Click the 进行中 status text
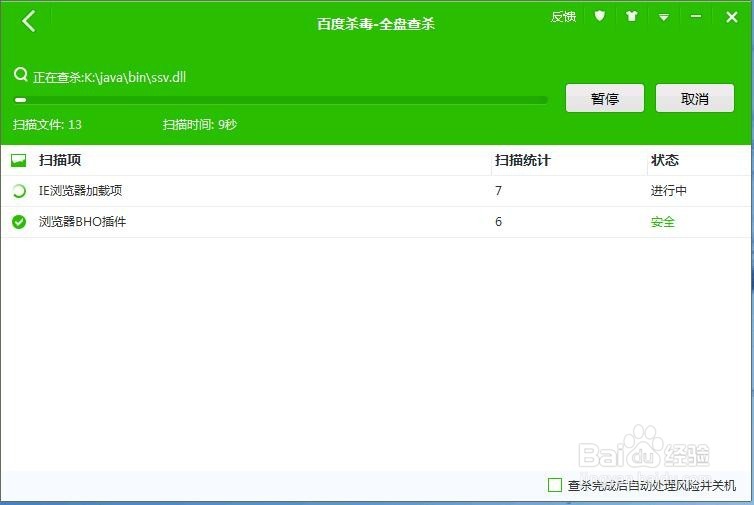The image size is (754, 505). pyautogui.click(x=668, y=191)
